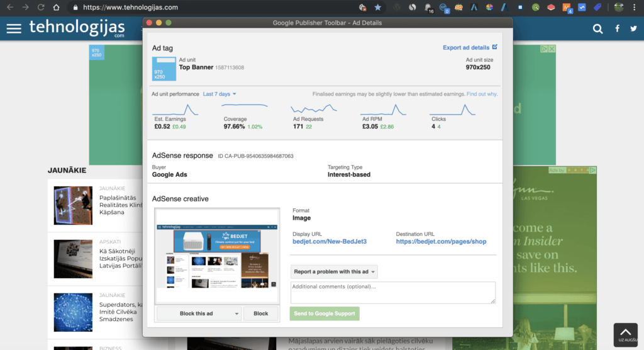Open the site's Facebook icon
This screenshot has height=350, width=644.
(x=617, y=28)
